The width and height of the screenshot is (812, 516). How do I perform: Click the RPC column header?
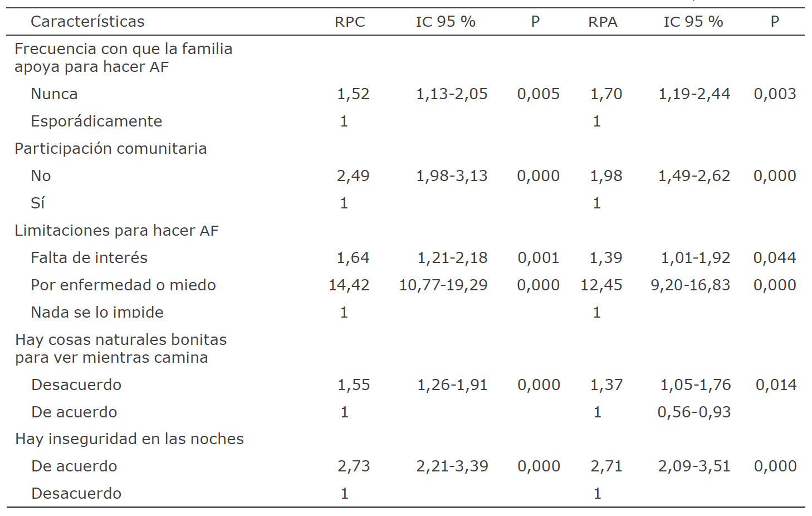[x=350, y=22]
